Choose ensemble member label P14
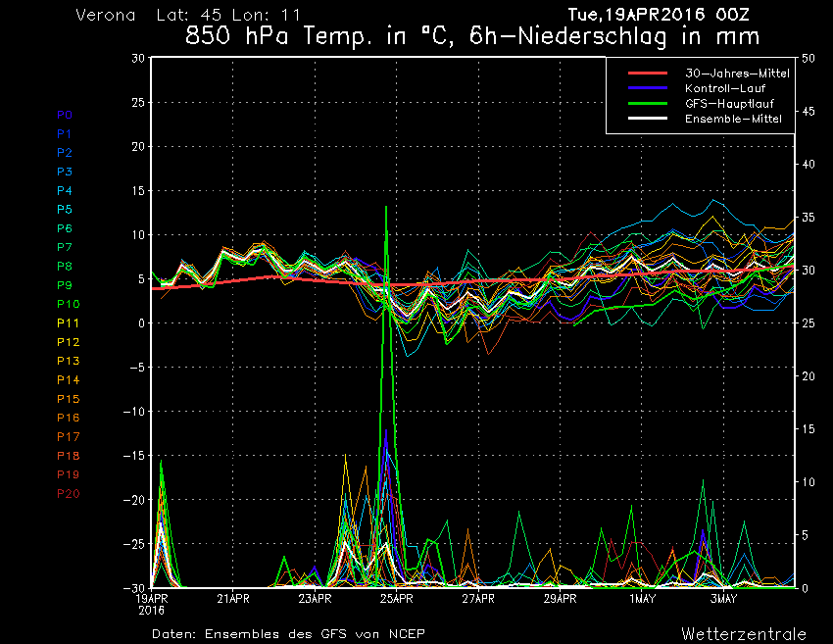This screenshot has height=644, width=833. tap(68, 380)
